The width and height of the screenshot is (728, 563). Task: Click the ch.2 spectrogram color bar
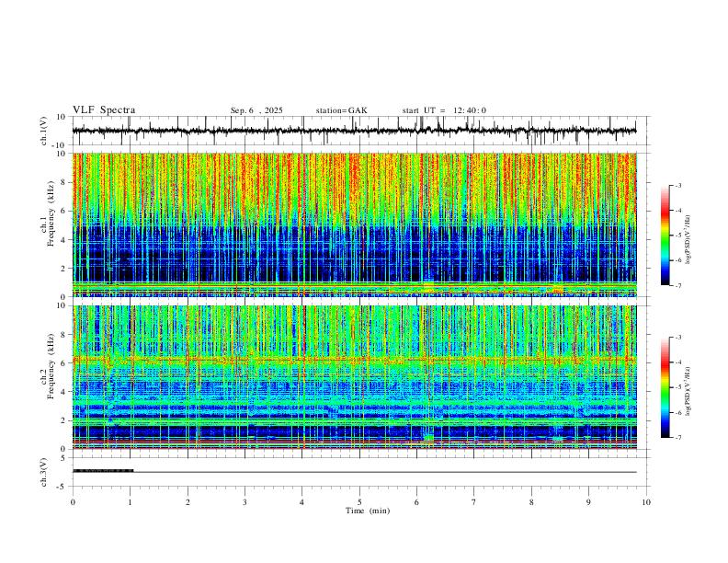665,387
